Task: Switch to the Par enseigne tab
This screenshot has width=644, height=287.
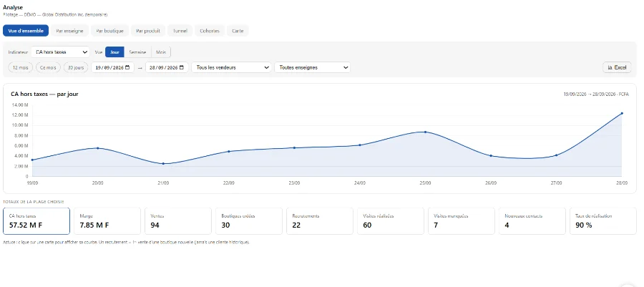Action: tap(70, 31)
